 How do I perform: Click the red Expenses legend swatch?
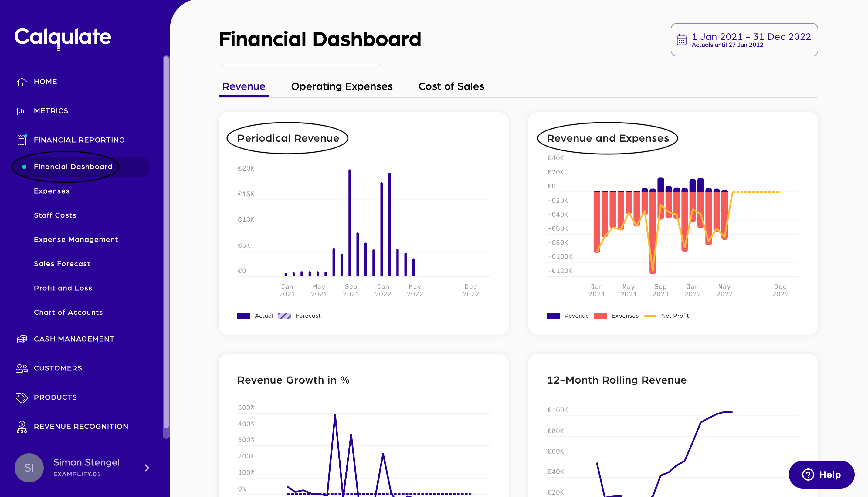600,316
